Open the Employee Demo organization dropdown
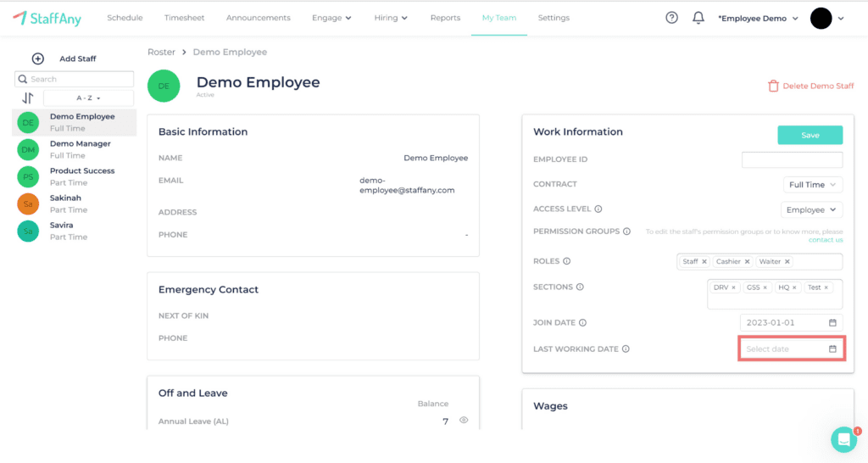Image resolution: width=868 pixels, height=463 pixels. (758, 19)
